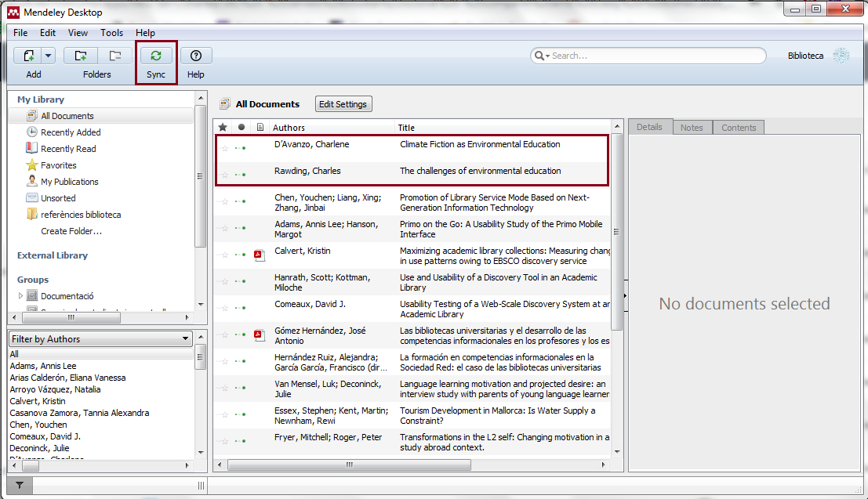Toggle favorite star for Calvert, Kristin row
The width and height of the screenshot is (868, 499).
[225, 255]
